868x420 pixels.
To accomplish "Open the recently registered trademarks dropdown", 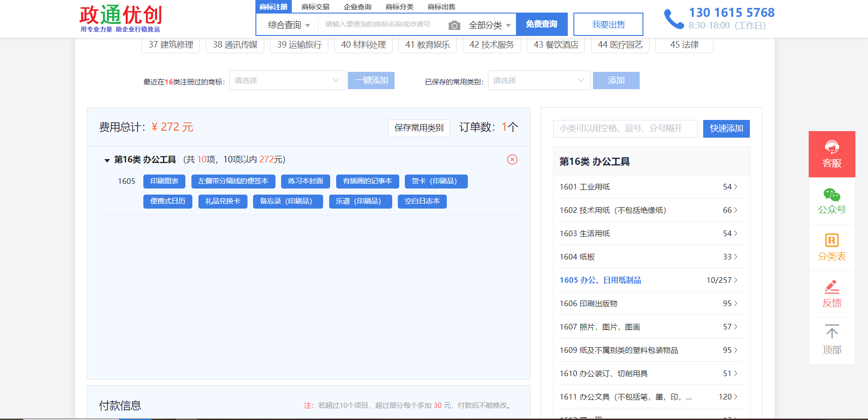I will (288, 80).
